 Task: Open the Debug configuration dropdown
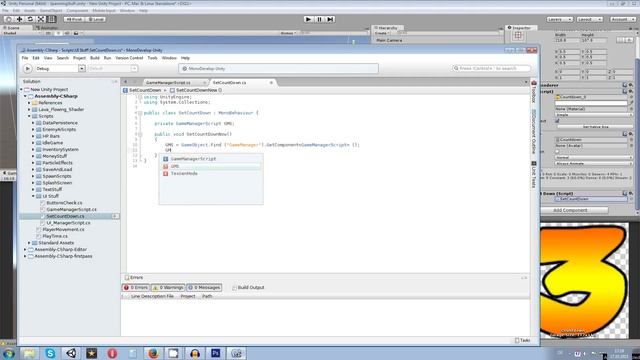(x=60, y=69)
